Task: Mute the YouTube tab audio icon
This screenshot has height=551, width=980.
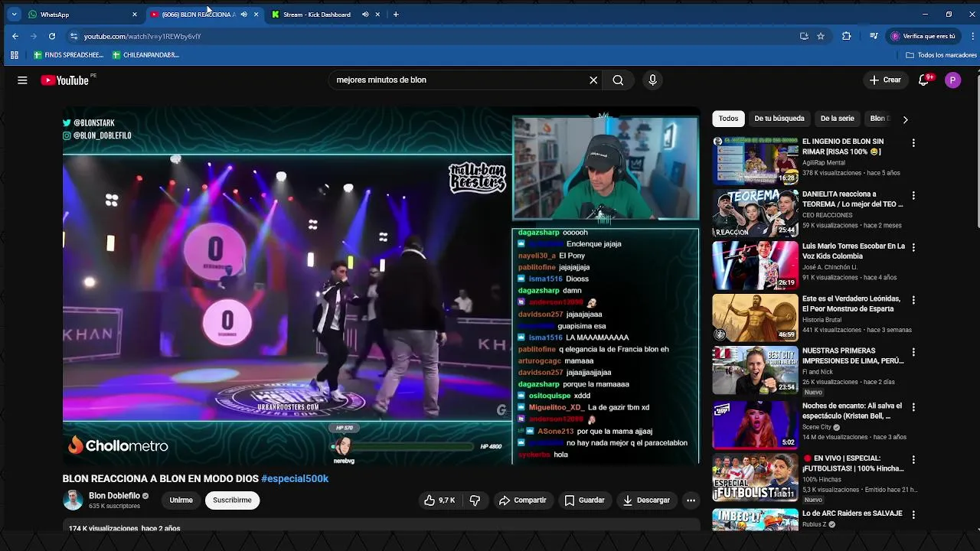Action: coord(243,15)
